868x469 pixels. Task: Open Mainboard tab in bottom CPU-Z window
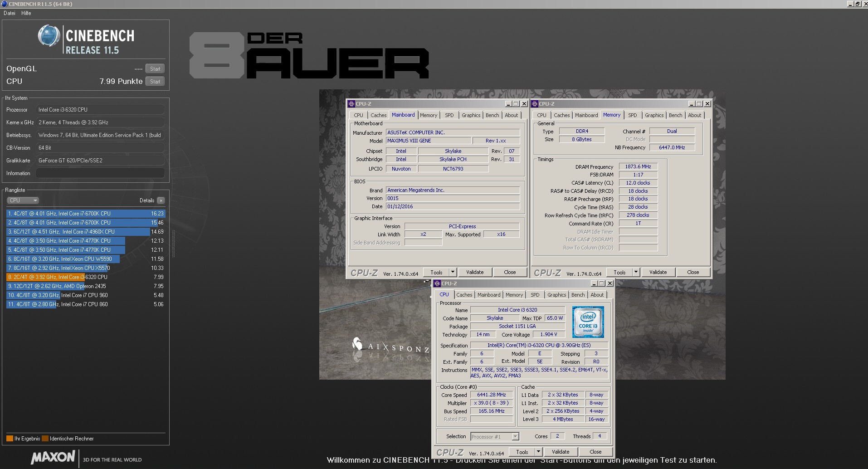(489, 295)
